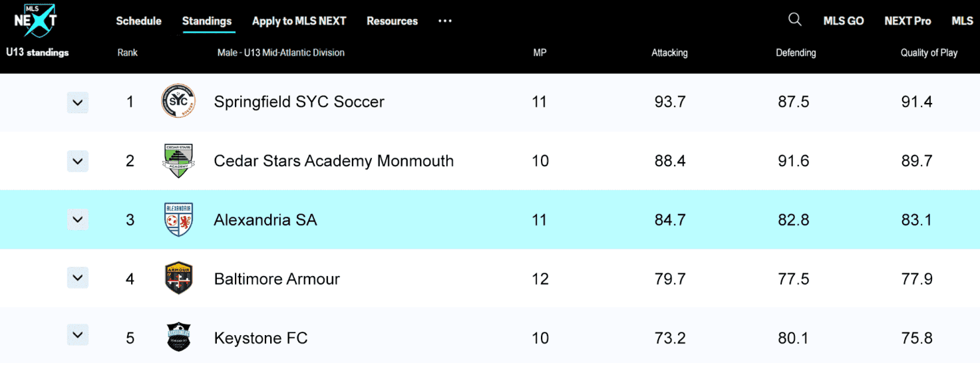
Task: Open Apply to MLS NEXT page
Action: pos(299,21)
